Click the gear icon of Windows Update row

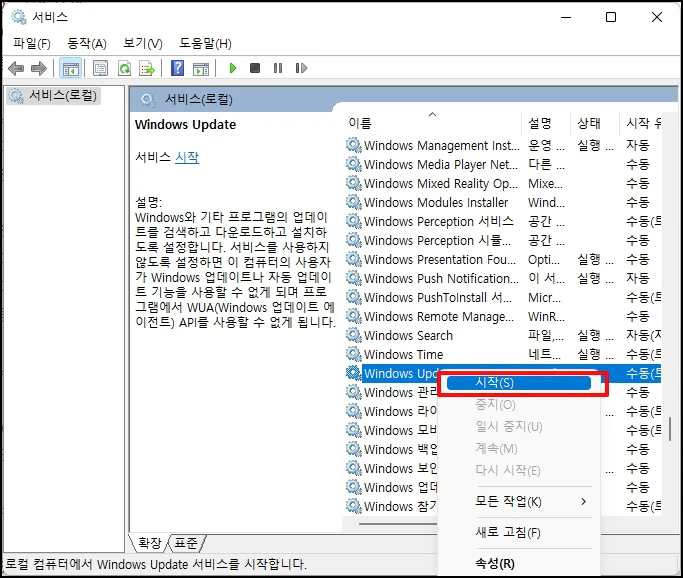point(354,373)
